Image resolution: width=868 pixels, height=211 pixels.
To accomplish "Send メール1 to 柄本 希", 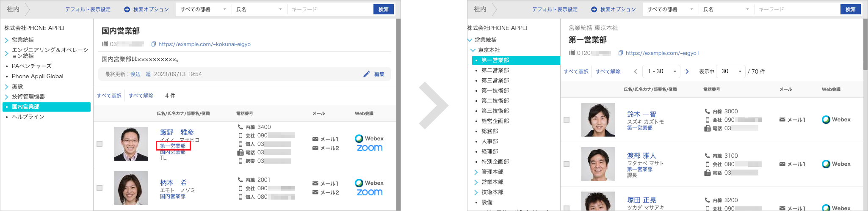I will [326, 184].
